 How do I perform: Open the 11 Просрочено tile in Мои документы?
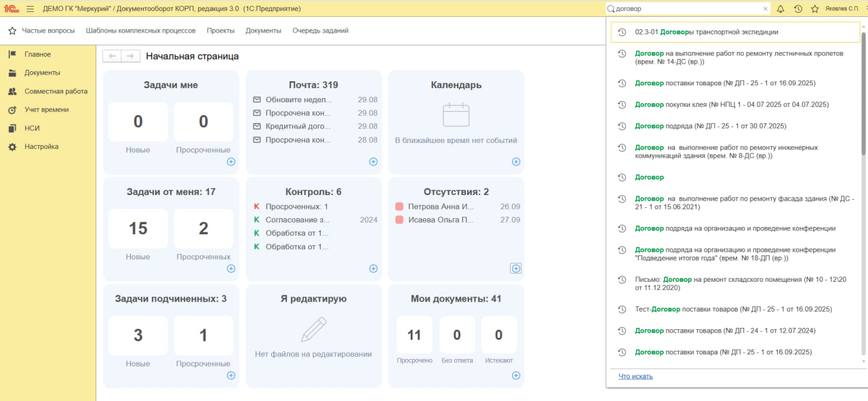[414, 335]
